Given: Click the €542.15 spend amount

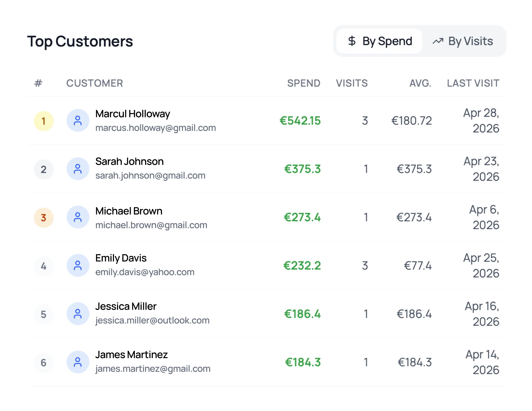Looking at the screenshot, I should coord(300,121).
